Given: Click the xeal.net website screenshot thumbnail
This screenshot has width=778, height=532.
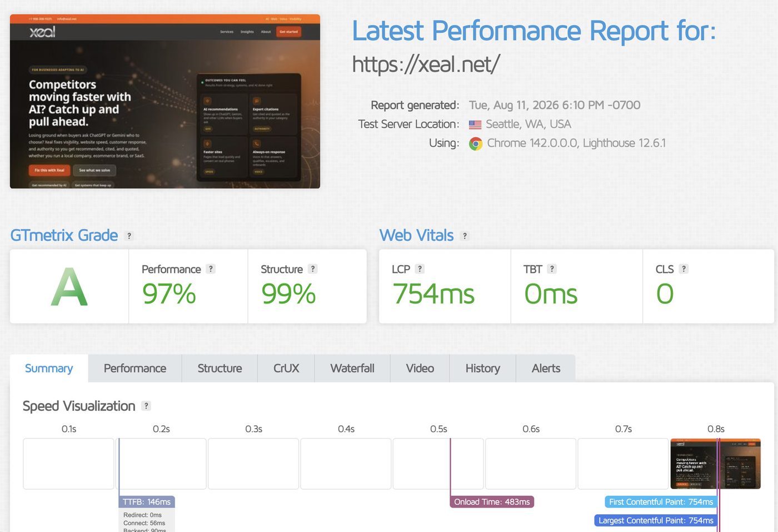Looking at the screenshot, I should (165, 101).
